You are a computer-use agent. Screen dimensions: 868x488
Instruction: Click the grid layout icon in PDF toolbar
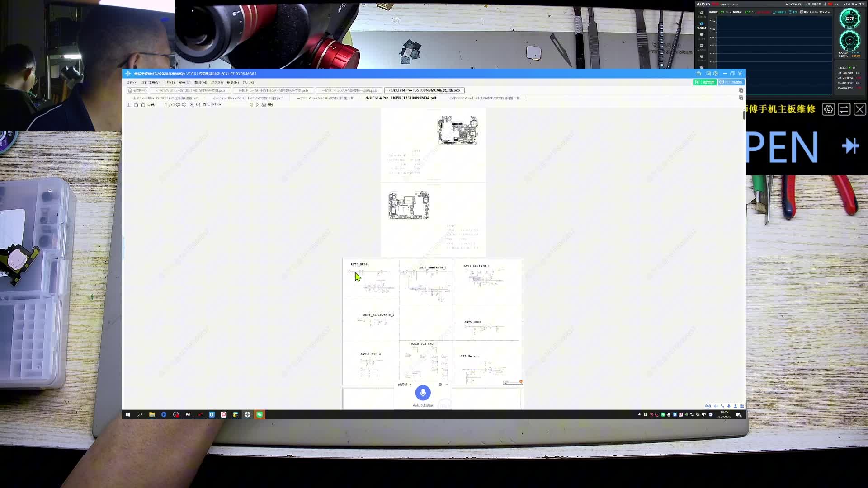[x=270, y=105]
